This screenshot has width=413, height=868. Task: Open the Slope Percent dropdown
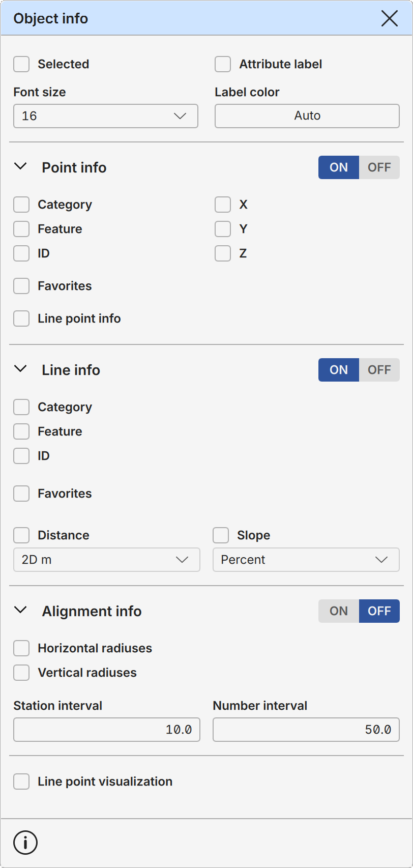pyautogui.click(x=306, y=560)
